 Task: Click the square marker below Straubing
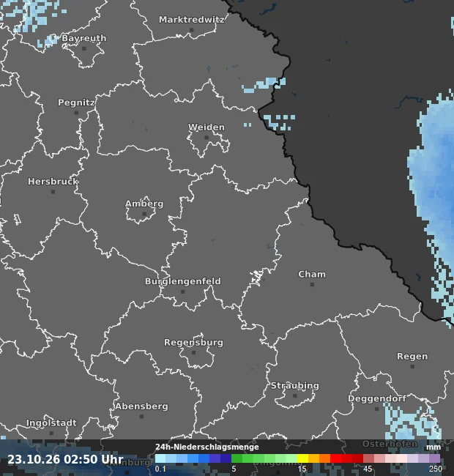point(294,395)
